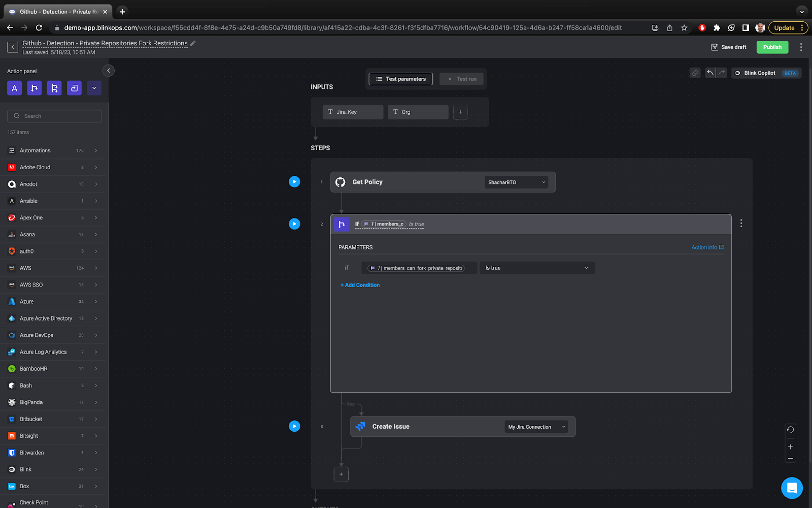
Task: Open the chat support bubble
Action: pos(792,488)
